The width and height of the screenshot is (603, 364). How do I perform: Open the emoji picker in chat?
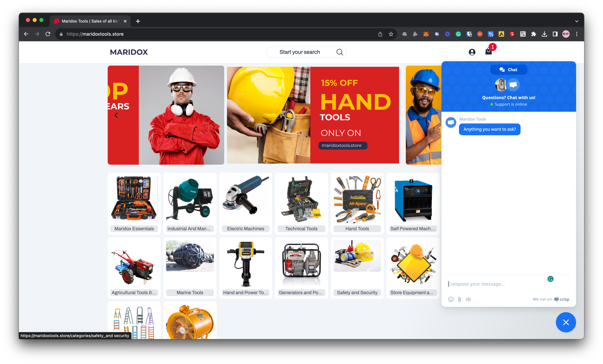click(x=451, y=299)
